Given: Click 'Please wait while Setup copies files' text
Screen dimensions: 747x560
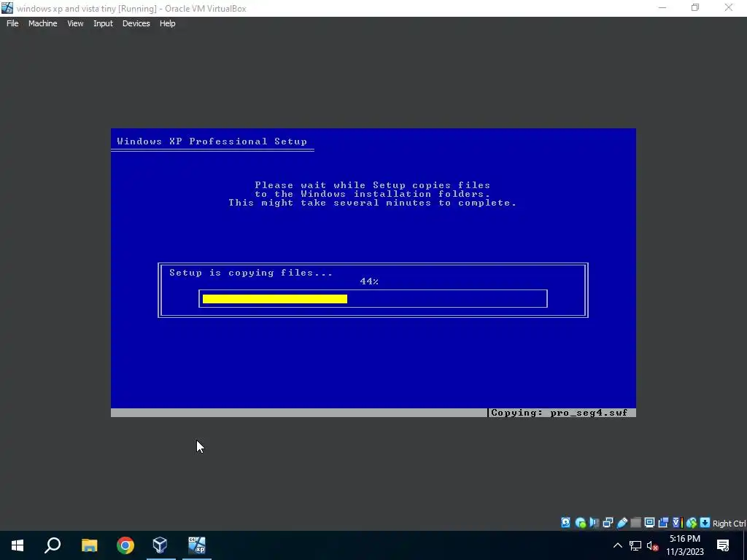Looking at the screenshot, I should pos(373,185).
